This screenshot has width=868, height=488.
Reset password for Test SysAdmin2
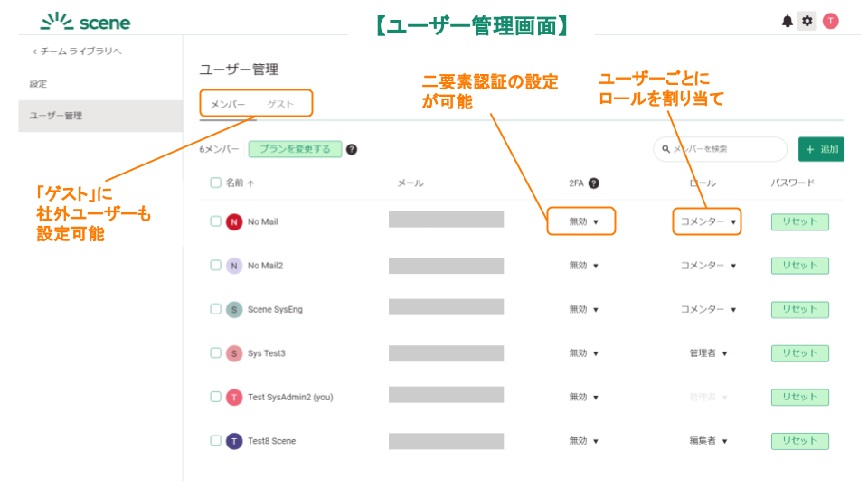tap(800, 398)
